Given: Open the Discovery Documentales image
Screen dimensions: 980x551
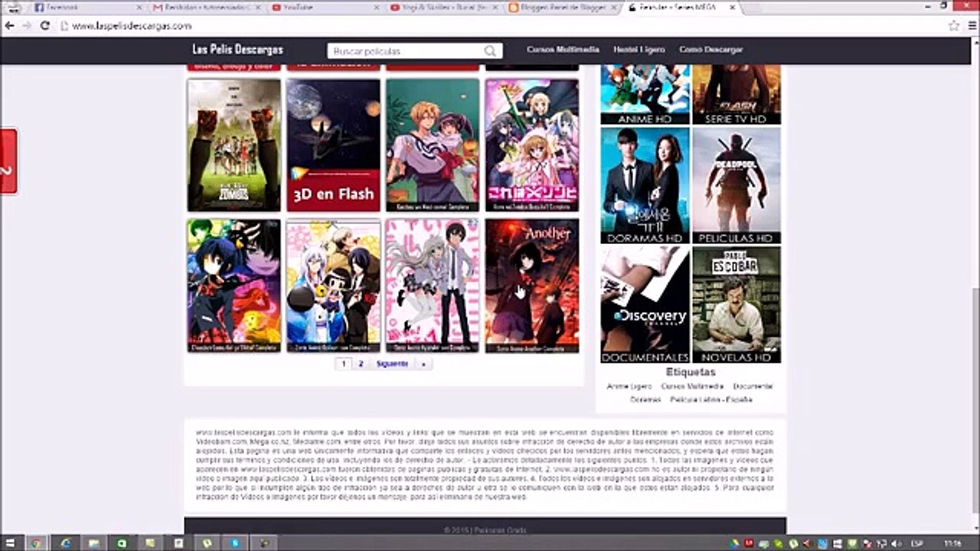Looking at the screenshot, I should (x=645, y=305).
